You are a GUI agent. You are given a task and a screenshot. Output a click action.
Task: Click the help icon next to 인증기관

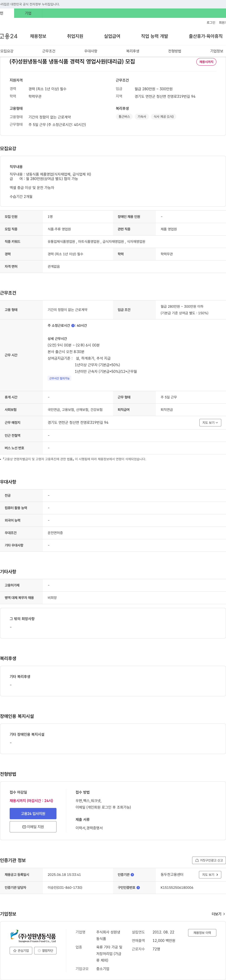[132, 875]
